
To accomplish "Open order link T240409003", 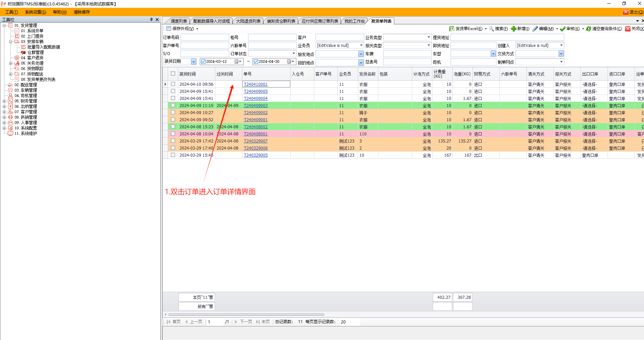I will tap(256, 106).
